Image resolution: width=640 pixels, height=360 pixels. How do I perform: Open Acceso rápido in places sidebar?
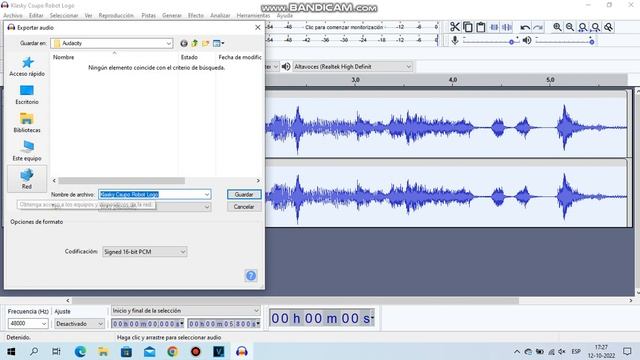point(27,67)
